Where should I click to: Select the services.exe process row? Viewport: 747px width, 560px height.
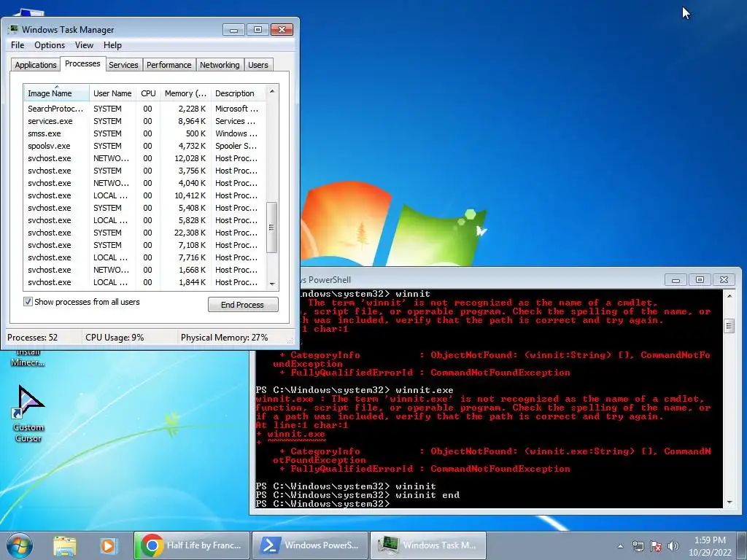tap(144, 121)
